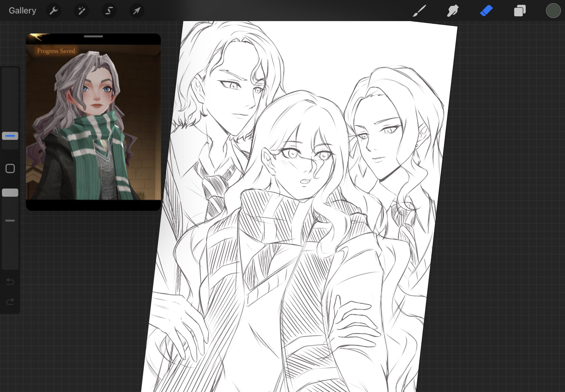Open the Gallery view
This screenshot has width=565, height=392.
pyautogui.click(x=22, y=11)
